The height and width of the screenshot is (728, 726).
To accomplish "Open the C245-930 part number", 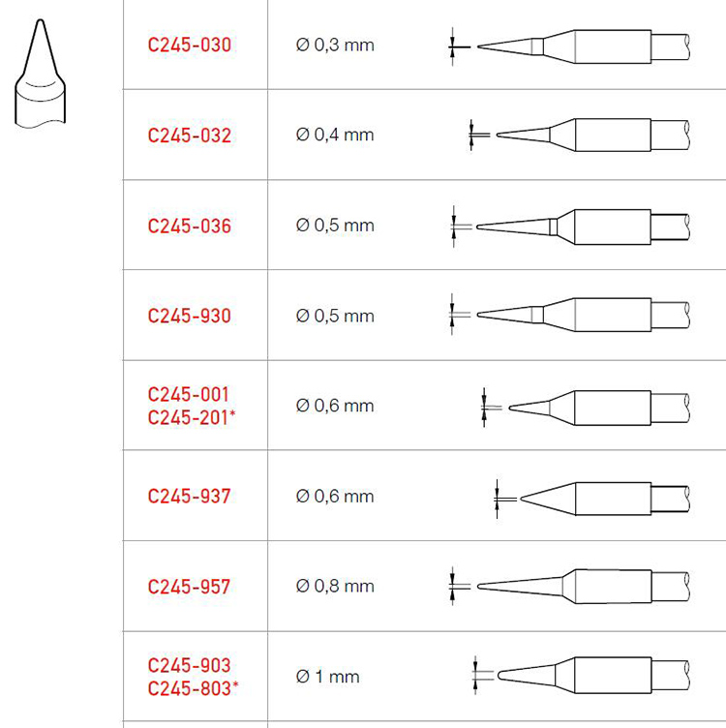I will [x=190, y=316].
